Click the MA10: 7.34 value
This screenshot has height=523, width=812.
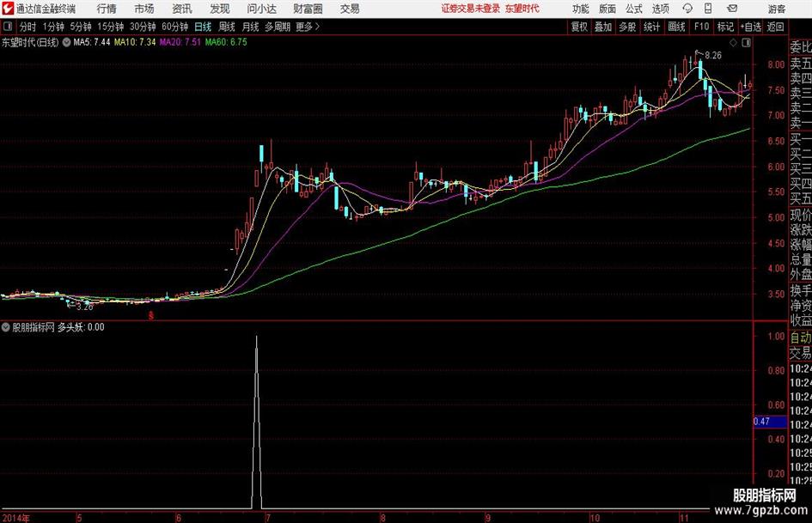(135, 42)
